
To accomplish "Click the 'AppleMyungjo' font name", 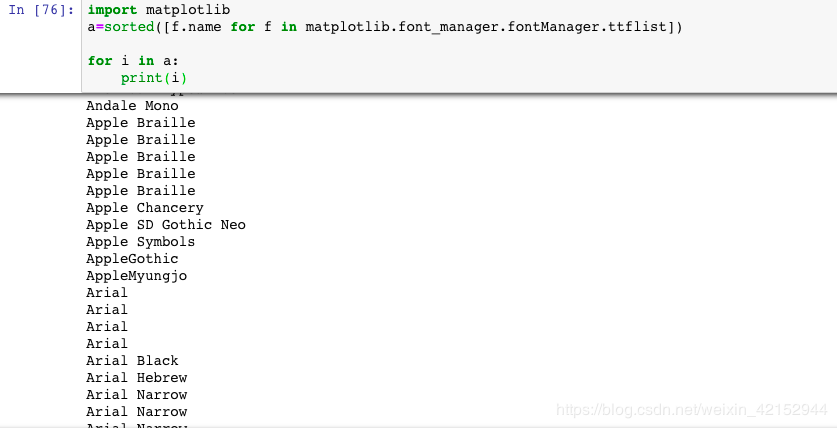I will click(136, 276).
